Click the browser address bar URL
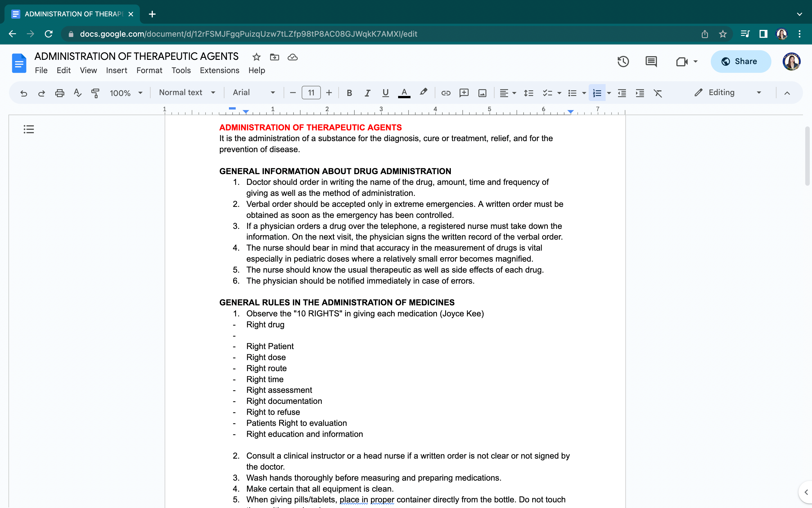Image resolution: width=812 pixels, height=508 pixels. pos(248,34)
